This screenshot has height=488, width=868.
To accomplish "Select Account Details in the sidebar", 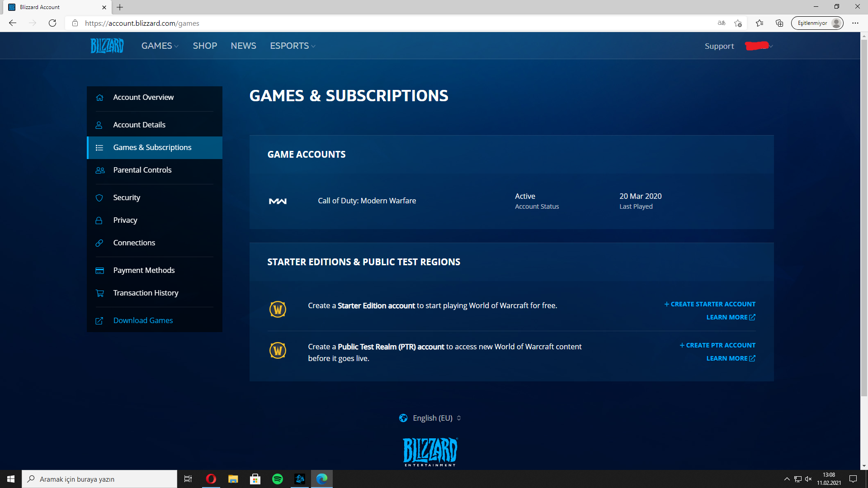I will tap(155, 125).
